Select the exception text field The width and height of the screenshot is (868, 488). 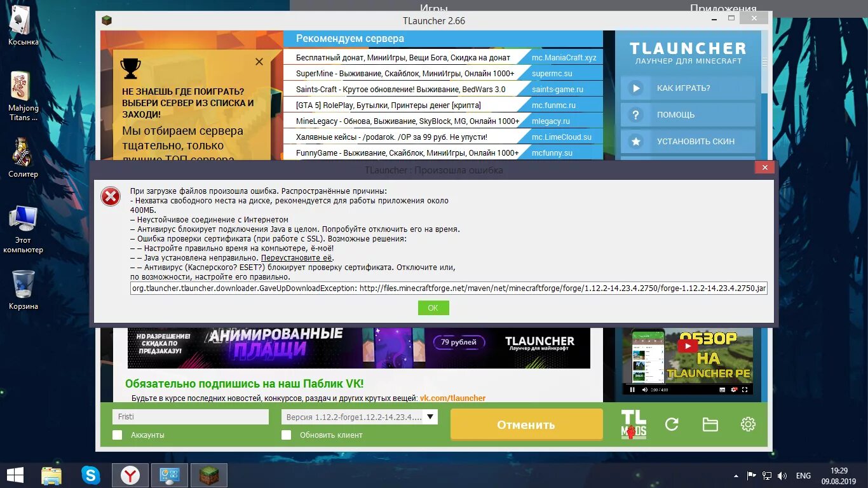click(x=449, y=288)
